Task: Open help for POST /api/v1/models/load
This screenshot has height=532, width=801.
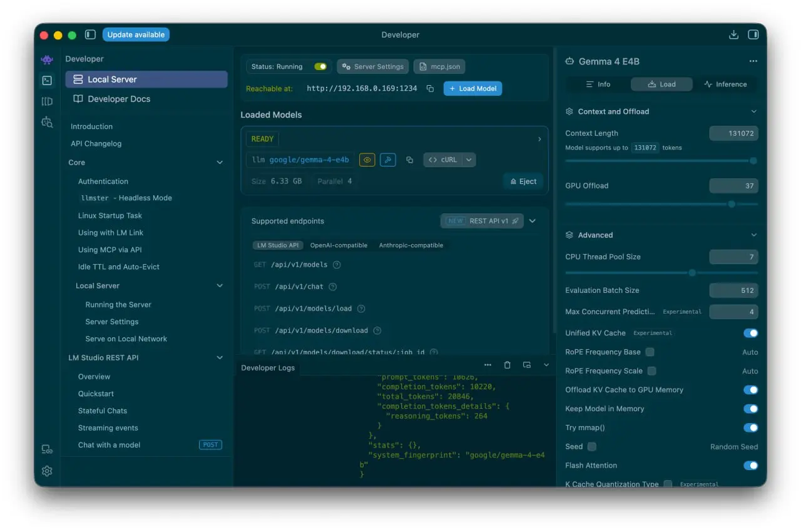Action: (x=361, y=309)
